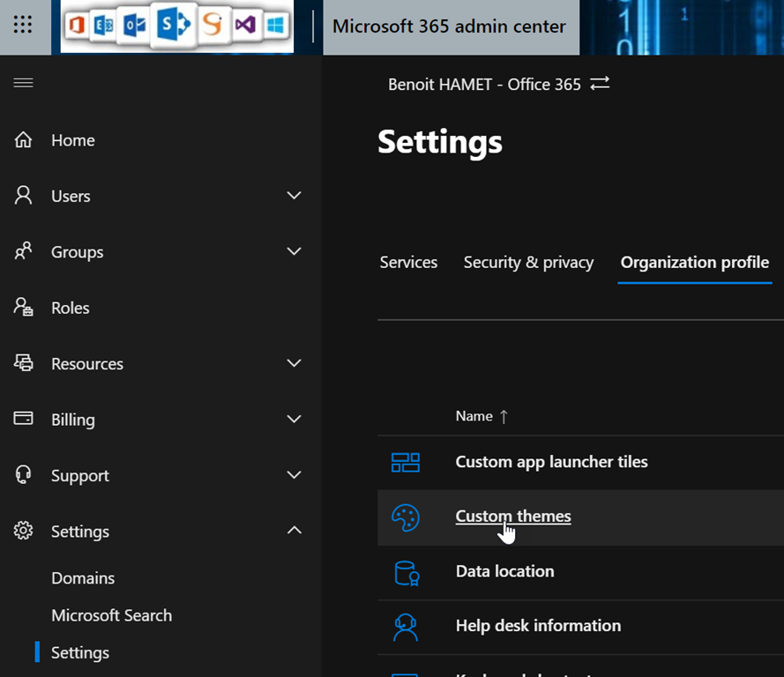Click the switch organization arrows icon

point(600,84)
